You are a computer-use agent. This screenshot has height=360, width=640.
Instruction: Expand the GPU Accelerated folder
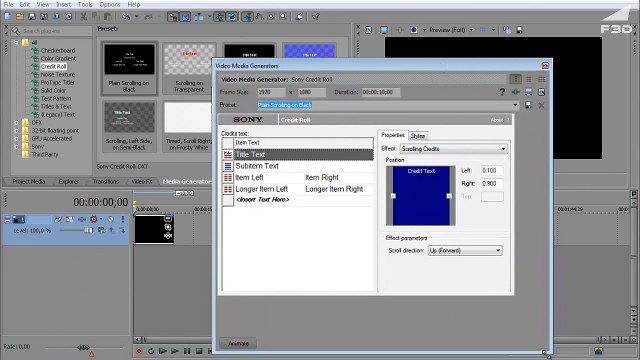[x=16, y=139]
